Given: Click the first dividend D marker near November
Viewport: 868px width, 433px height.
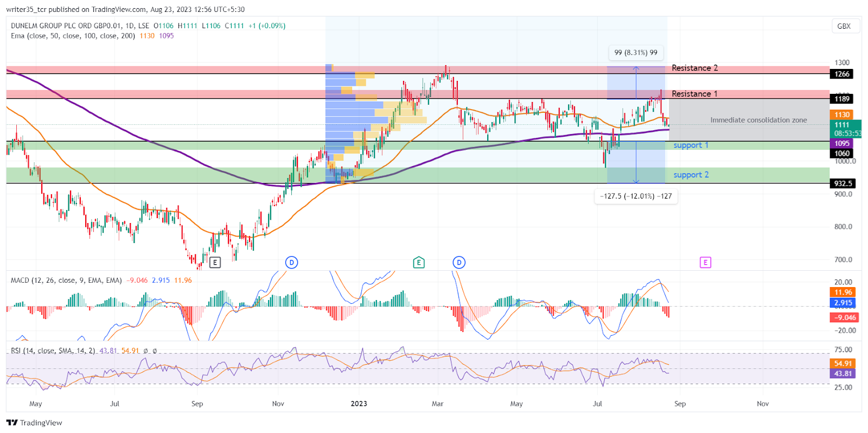Looking at the screenshot, I should 292,263.
